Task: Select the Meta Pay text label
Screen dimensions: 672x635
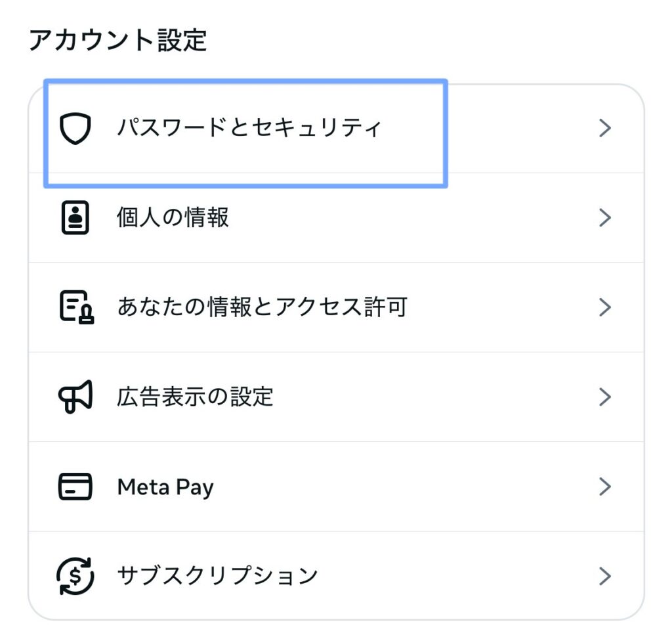Action: point(165,487)
